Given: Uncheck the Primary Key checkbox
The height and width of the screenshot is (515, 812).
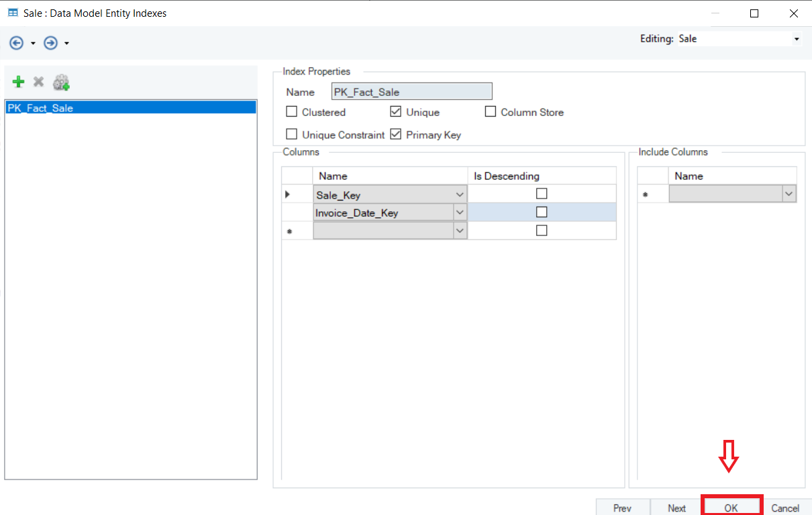Looking at the screenshot, I should [x=395, y=134].
